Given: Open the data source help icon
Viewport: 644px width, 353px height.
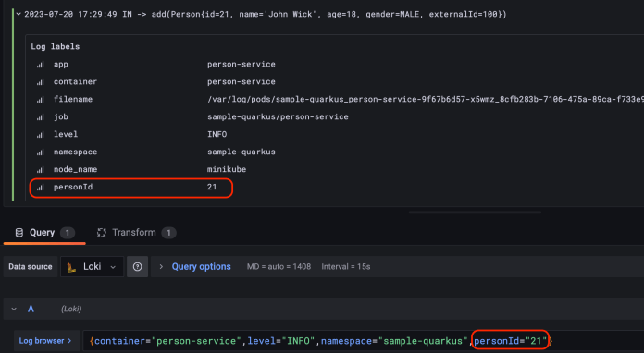Looking at the screenshot, I should (137, 267).
